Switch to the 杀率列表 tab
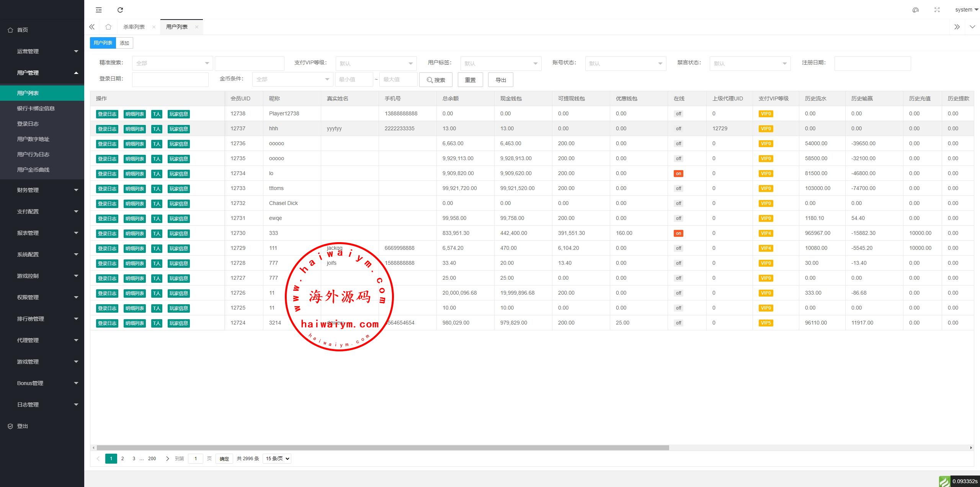Image resolution: width=980 pixels, height=487 pixels. (x=134, y=27)
